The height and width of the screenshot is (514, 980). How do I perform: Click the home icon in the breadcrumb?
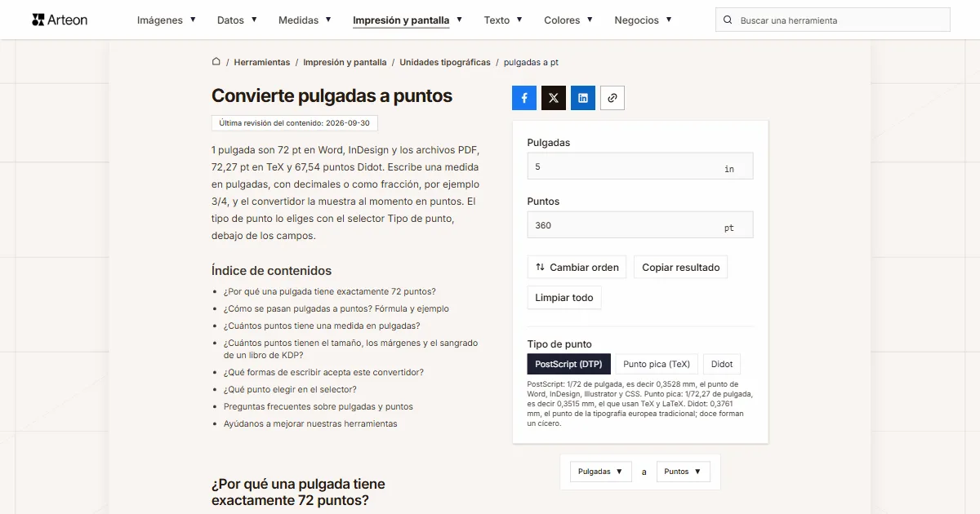point(216,62)
